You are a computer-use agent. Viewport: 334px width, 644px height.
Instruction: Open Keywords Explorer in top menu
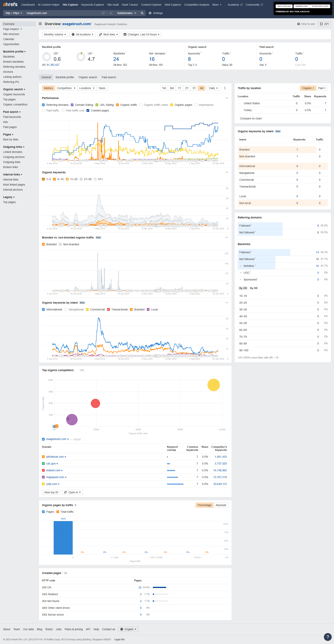coord(92,5)
